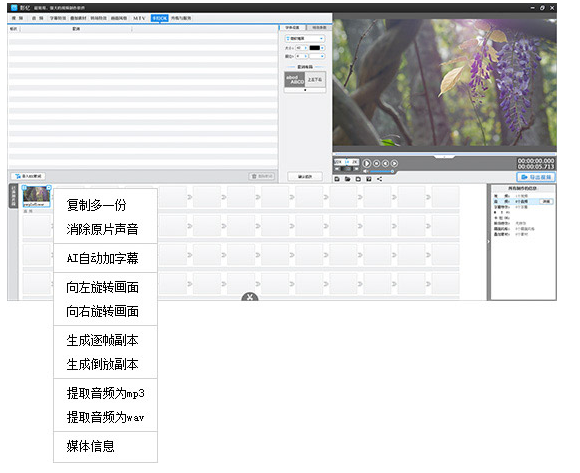Open the font color dropdown arrow

(x=323, y=48)
